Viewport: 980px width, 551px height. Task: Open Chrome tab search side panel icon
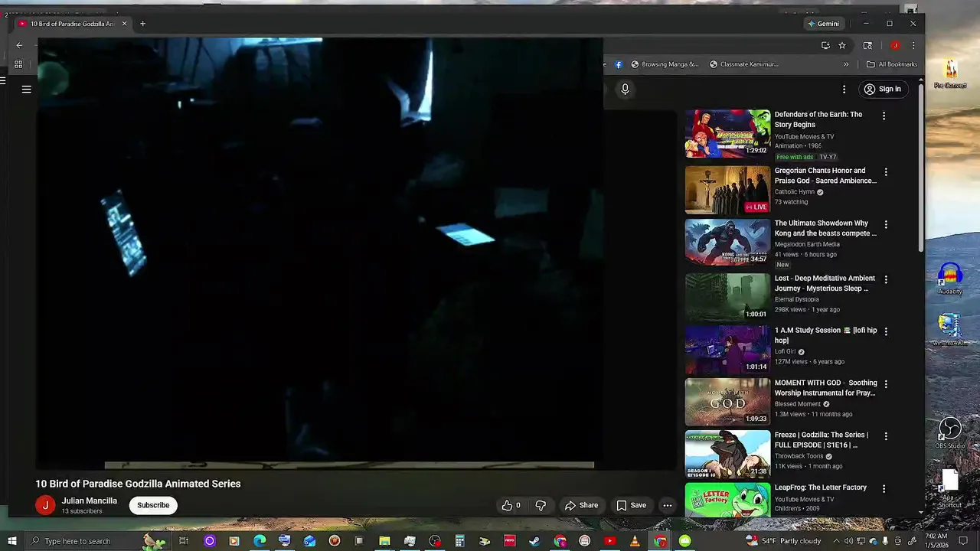coord(867,45)
